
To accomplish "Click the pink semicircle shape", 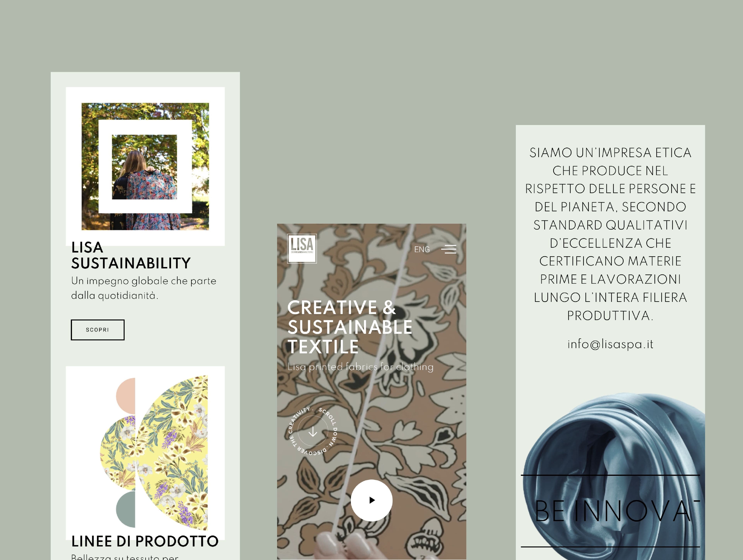I will coord(126,396).
